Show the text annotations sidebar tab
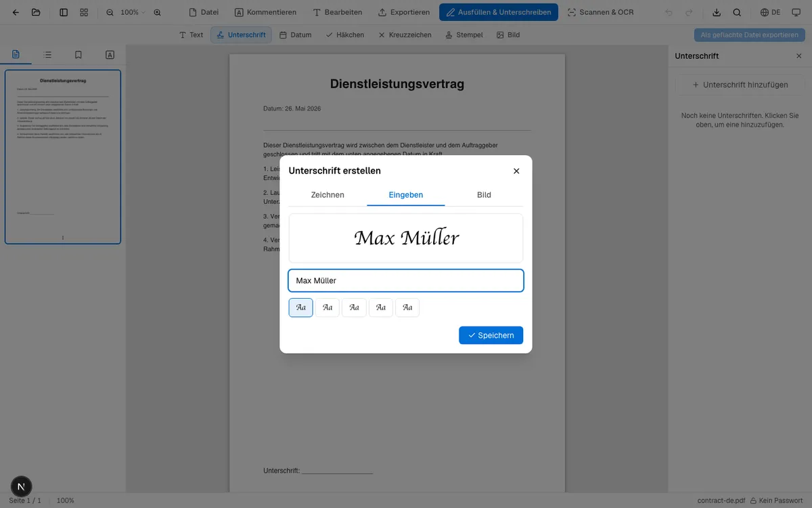The image size is (812, 508). [x=110, y=55]
